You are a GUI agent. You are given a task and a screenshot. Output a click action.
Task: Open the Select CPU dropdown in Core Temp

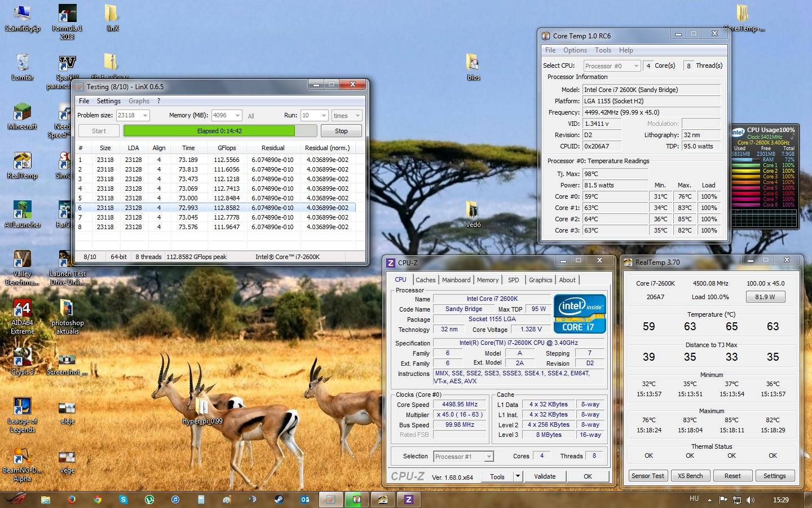612,66
